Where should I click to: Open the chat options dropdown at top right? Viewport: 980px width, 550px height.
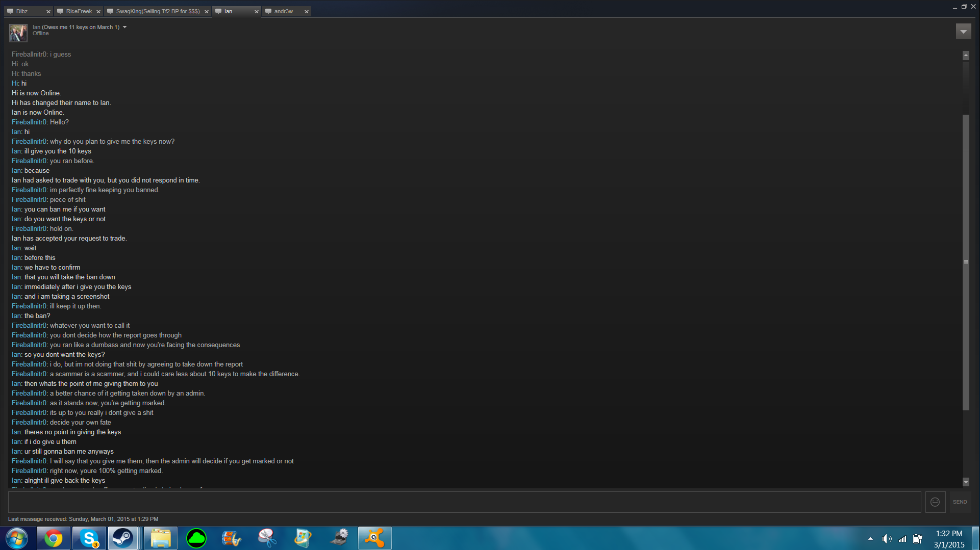tap(963, 32)
